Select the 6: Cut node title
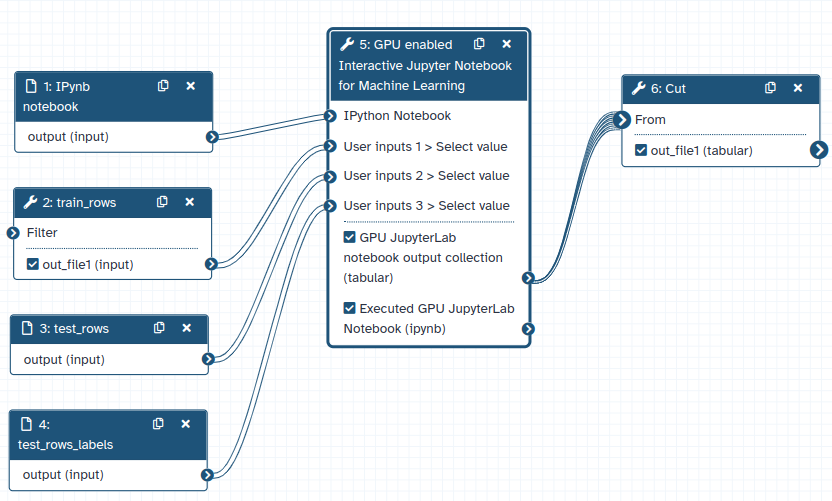 (x=669, y=89)
